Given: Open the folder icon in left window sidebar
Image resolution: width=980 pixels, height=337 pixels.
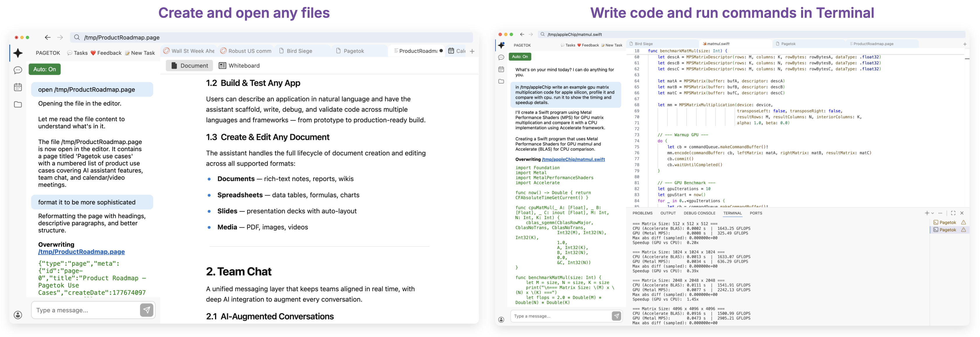Looking at the screenshot, I should click(x=18, y=104).
